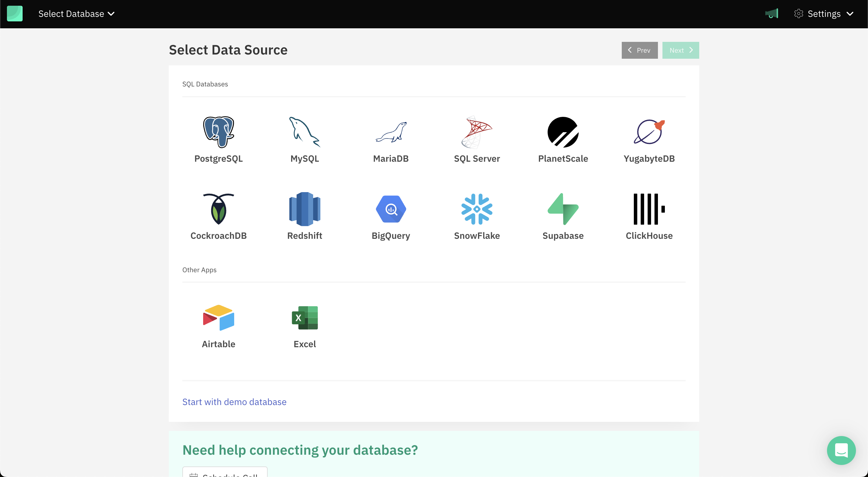Proceed with the Next button
868x477 pixels.
681,50
